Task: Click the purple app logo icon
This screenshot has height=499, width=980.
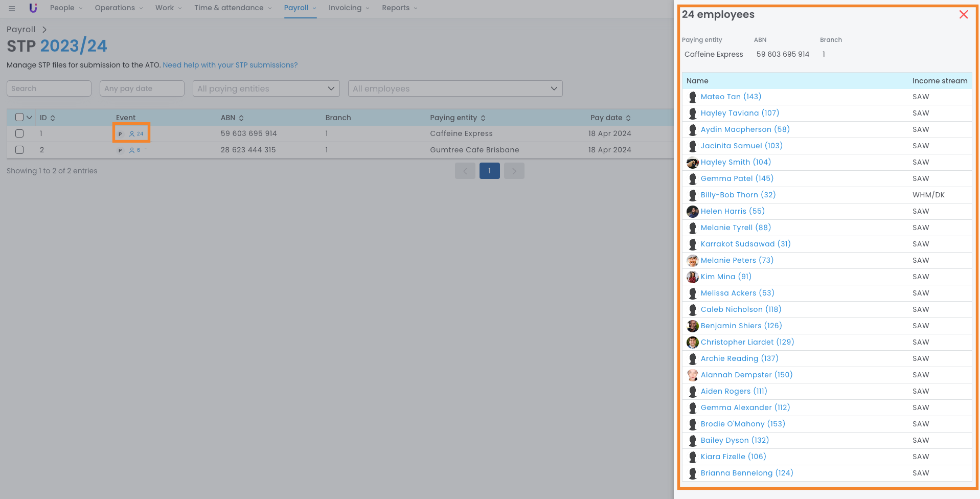Action: tap(33, 8)
